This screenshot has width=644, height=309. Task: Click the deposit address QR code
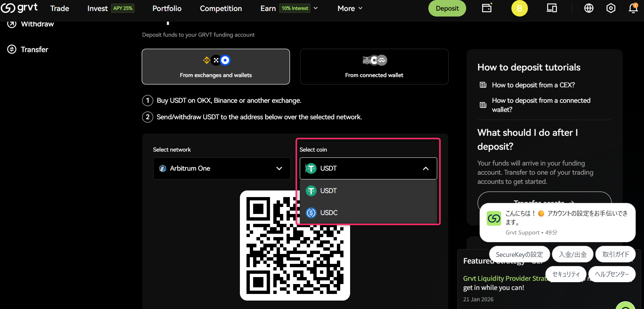[295, 246]
